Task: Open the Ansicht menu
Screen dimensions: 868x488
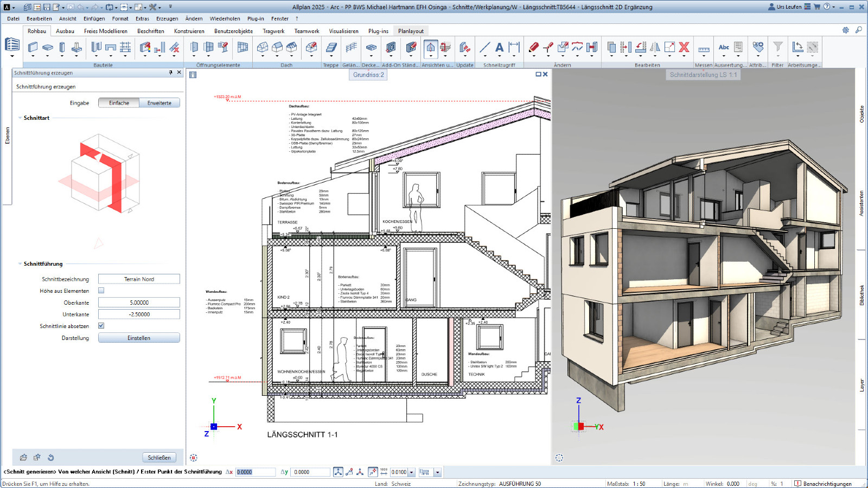Action: (x=67, y=18)
